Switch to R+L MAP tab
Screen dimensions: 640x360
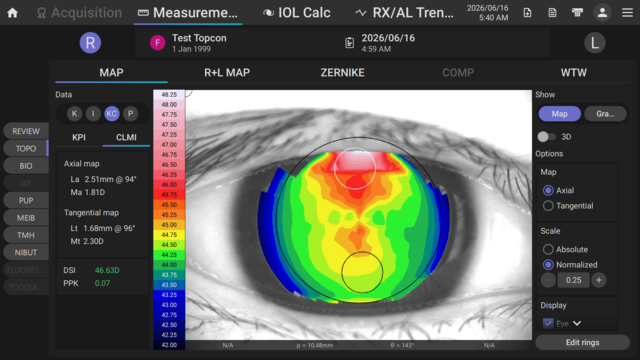click(227, 73)
